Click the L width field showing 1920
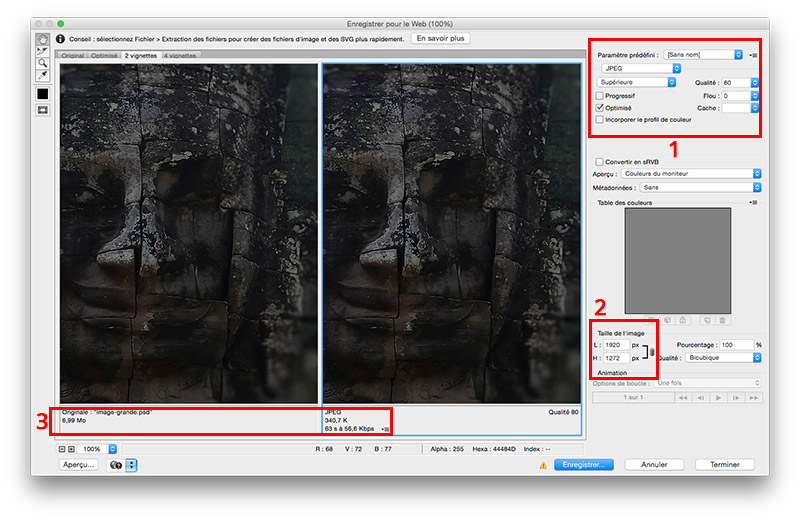Viewport: 800px width, 520px height. point(616,345)
